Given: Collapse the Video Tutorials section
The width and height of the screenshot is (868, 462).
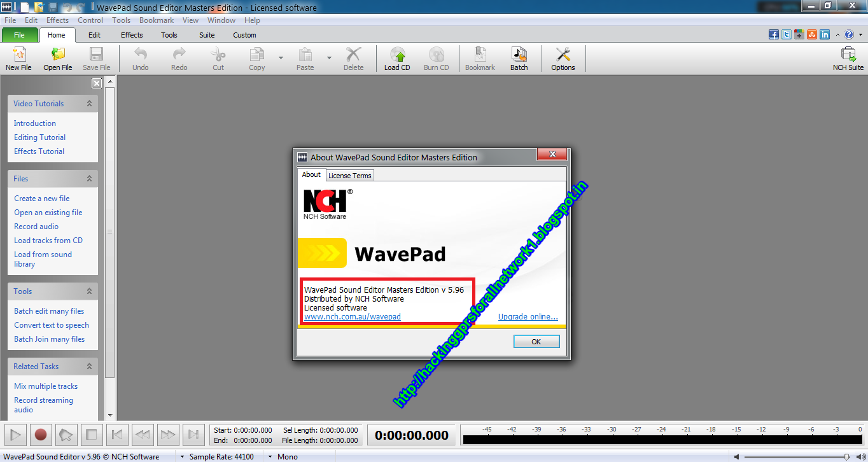Looking at the screenshot, I should [89, 104].
